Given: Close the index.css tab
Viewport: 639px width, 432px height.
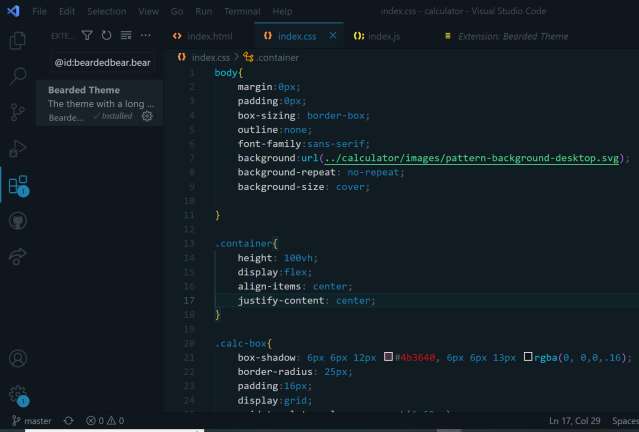Looking at the screenshot, I should 333,35.
